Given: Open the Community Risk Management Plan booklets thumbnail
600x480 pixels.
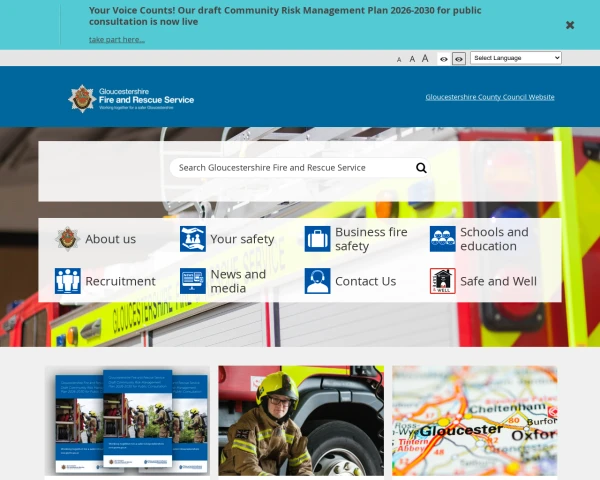Looking at the screenshot, I should tap(127, 421).
